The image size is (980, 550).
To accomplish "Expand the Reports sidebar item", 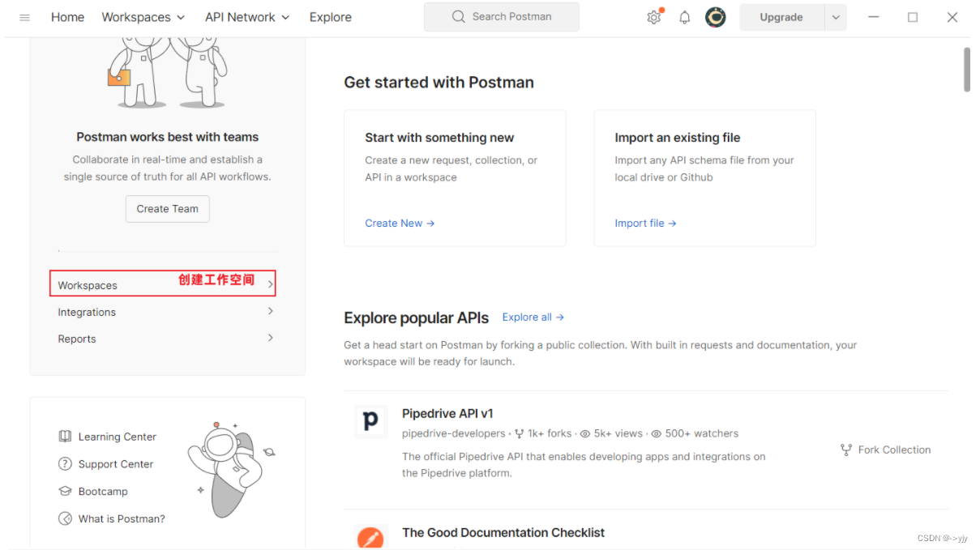I will (x=270, y=339).
